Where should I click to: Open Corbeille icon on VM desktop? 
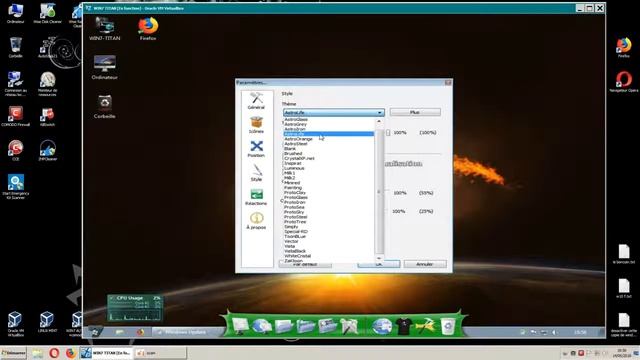(104, 106)
